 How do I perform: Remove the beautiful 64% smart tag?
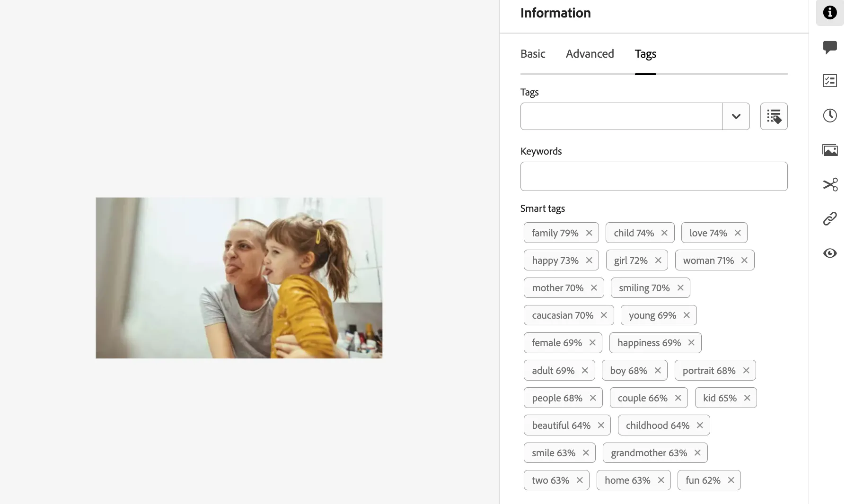601,426
